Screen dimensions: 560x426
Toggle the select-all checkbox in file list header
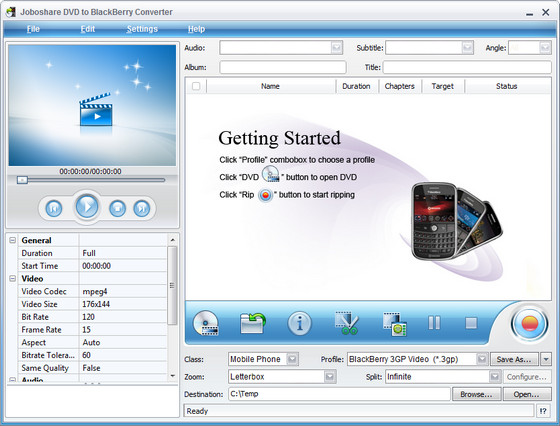tap(196, 86)
